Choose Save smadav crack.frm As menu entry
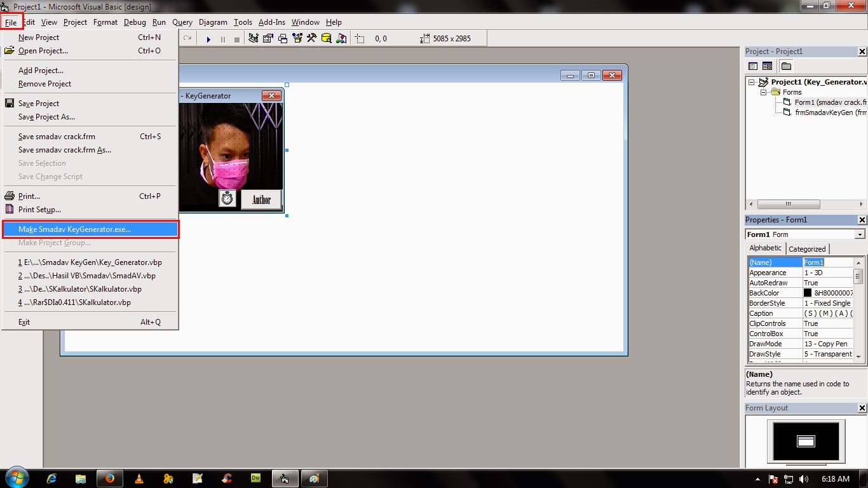 click(90, 150)
